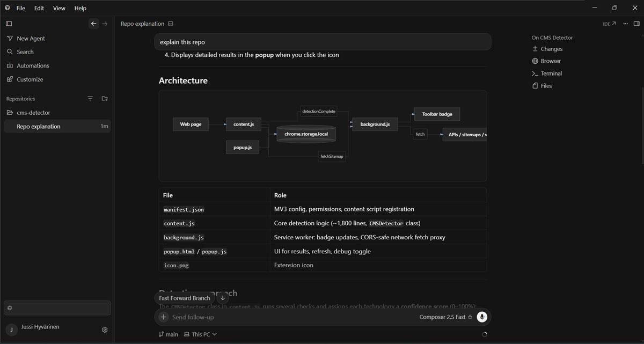
Task: Open the This PC dropdown
Action: 201,334
